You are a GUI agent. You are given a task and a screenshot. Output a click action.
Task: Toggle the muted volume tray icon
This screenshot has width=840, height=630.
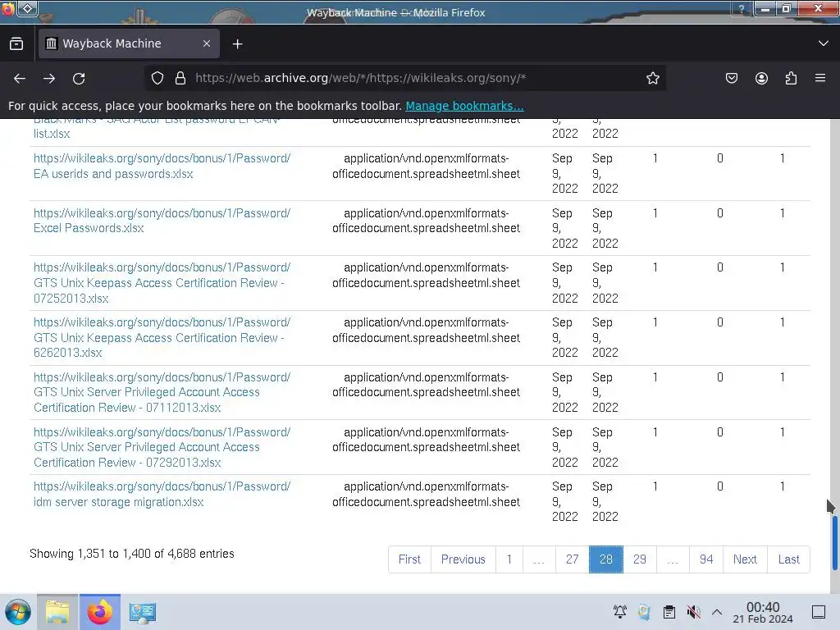coord(694,612)
